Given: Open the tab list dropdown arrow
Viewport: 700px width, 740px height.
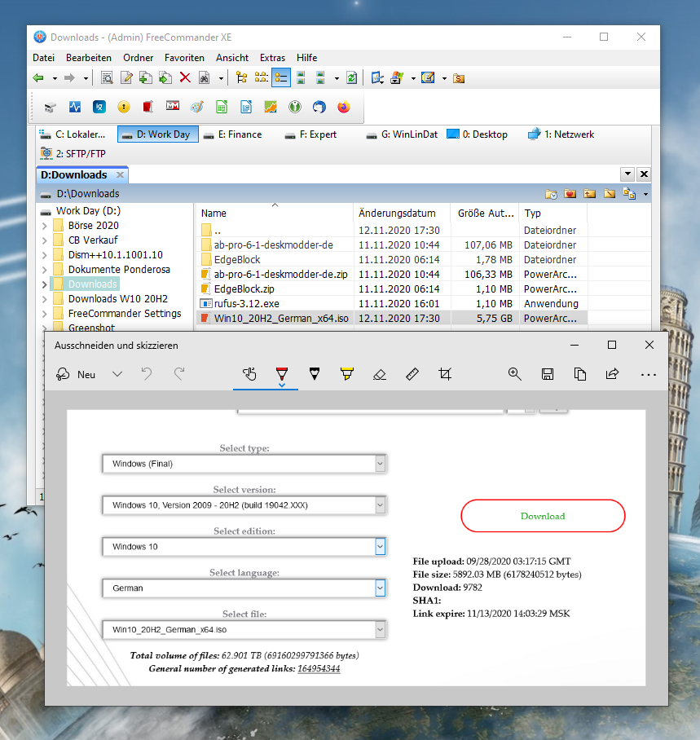Looking at the screenshot, I should (627, 174).
